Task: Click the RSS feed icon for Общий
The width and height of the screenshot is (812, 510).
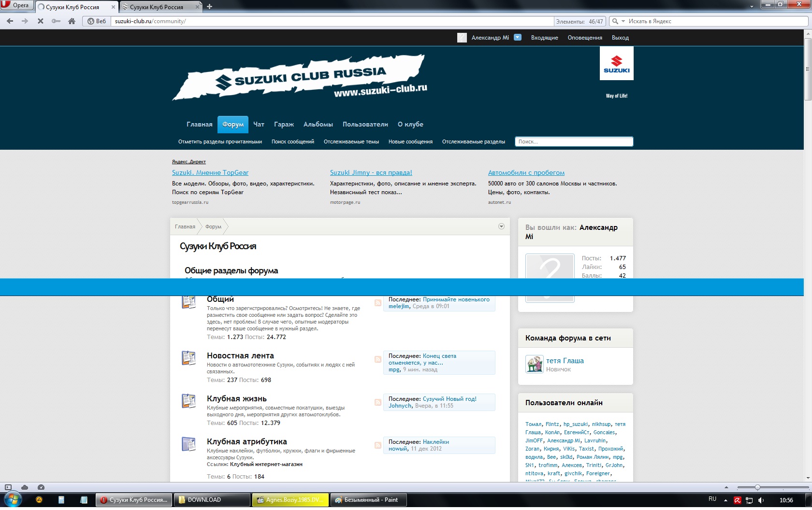Action: point(378,303)
